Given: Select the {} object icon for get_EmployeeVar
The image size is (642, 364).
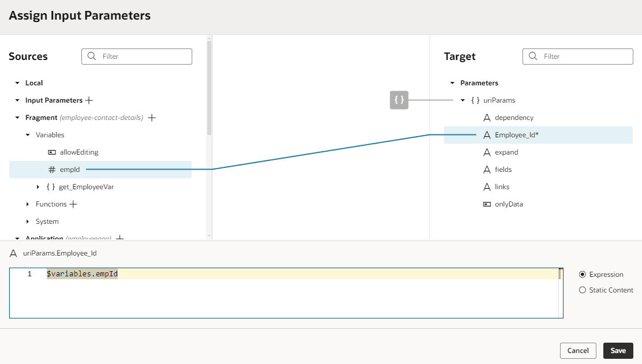Looking at the screenshot, I should click(x=50, y=186).
